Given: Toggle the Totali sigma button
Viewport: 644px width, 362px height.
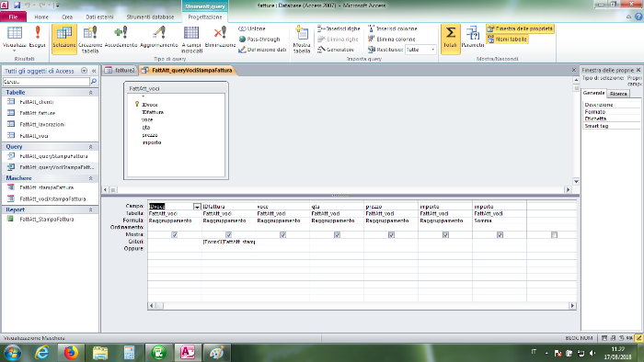Looking at the screenshot, I should 450,39.
